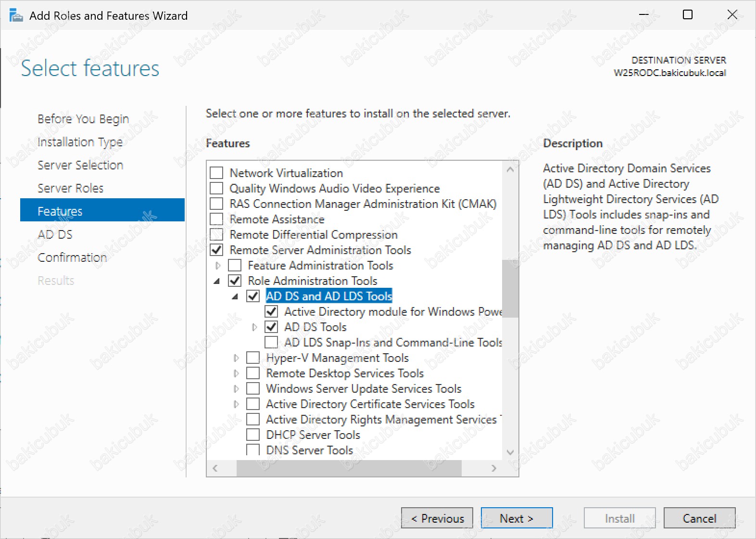Minimize the wizard window
Screen dimensions: 756x539
(643, 15)
